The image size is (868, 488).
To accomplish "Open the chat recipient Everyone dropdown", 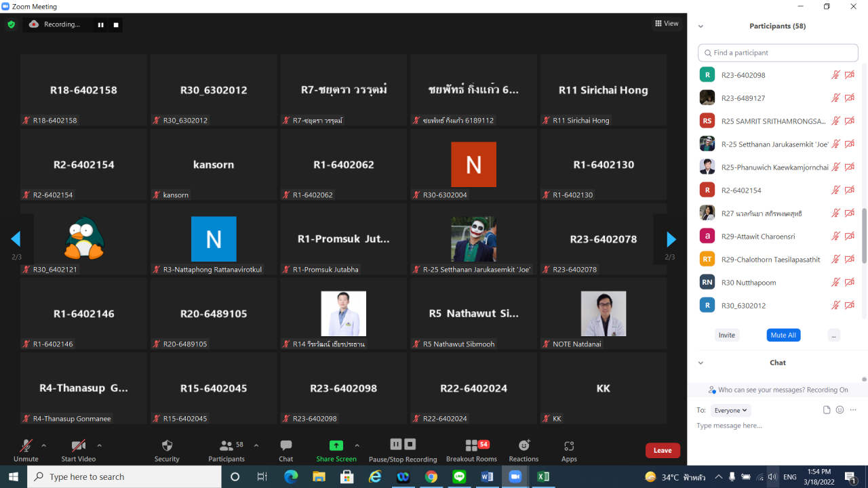I will coord(731,410).
